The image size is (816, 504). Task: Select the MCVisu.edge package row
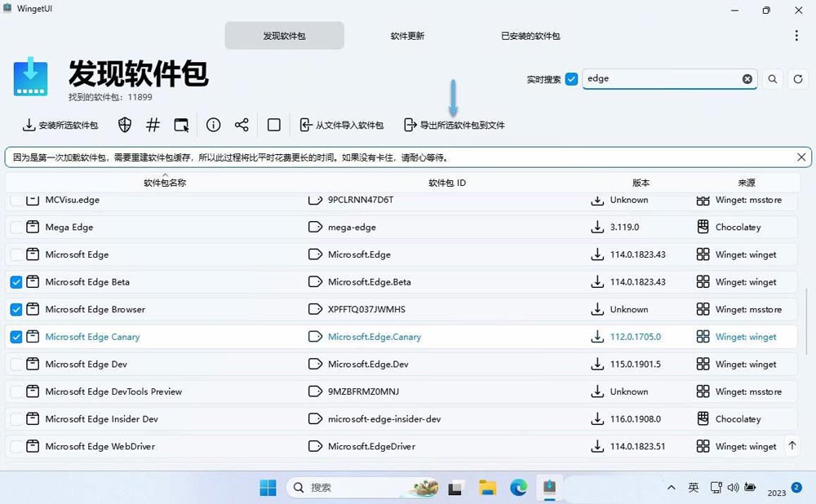click(401, 200)
